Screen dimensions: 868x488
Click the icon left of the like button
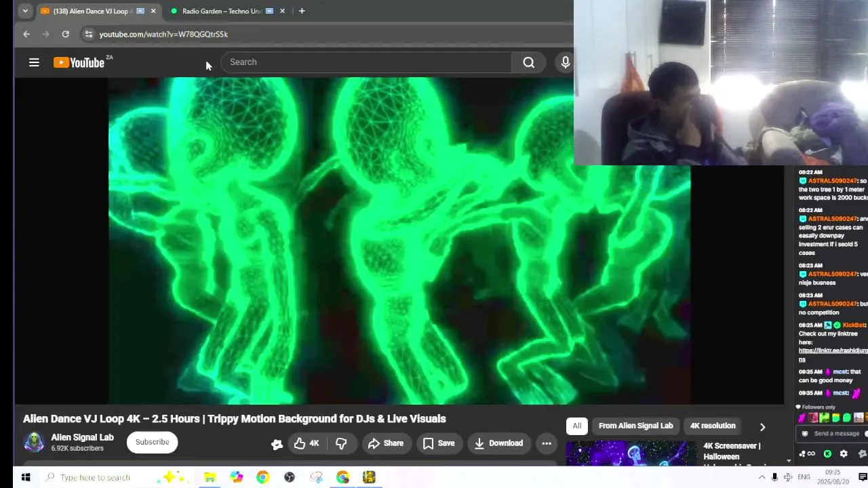coord(277,444)
